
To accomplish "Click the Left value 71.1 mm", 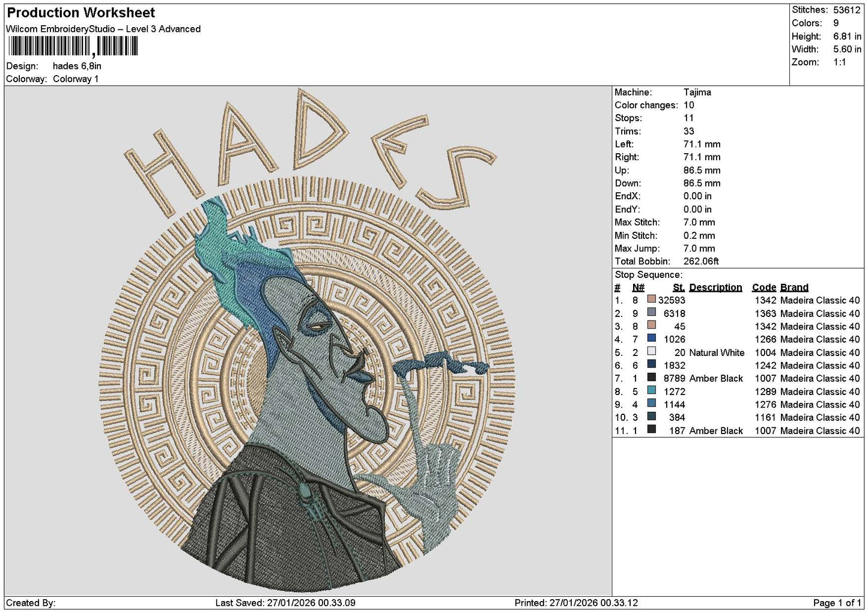I will (702, 144).
